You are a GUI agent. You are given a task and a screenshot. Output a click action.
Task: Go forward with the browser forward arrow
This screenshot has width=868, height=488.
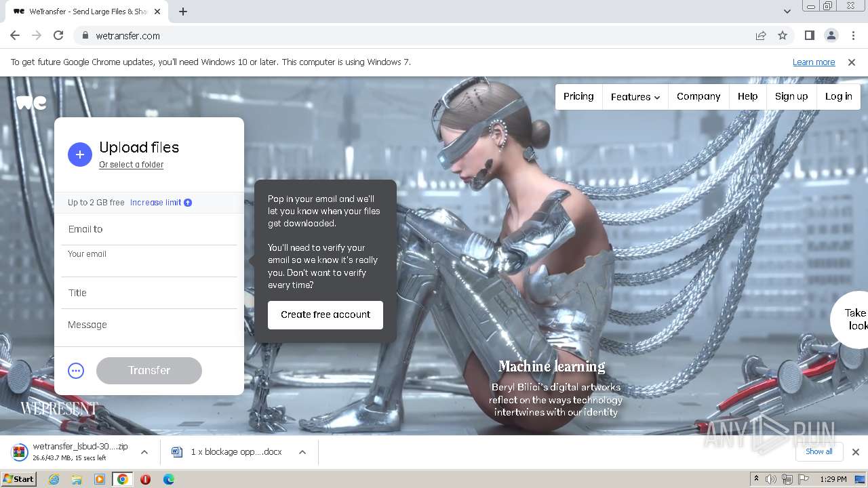(37, 36)
